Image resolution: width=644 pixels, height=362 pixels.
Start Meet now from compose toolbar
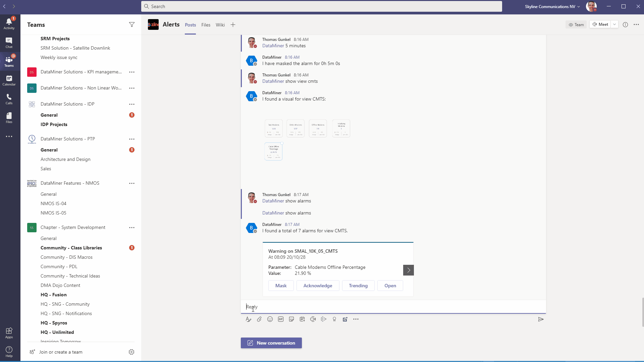(313, 319)
